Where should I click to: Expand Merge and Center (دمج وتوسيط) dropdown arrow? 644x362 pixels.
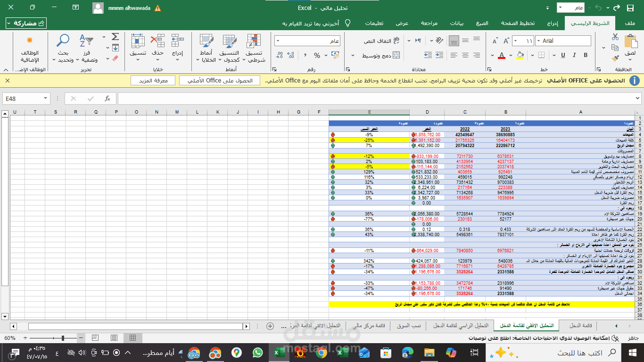coord(353,55)
